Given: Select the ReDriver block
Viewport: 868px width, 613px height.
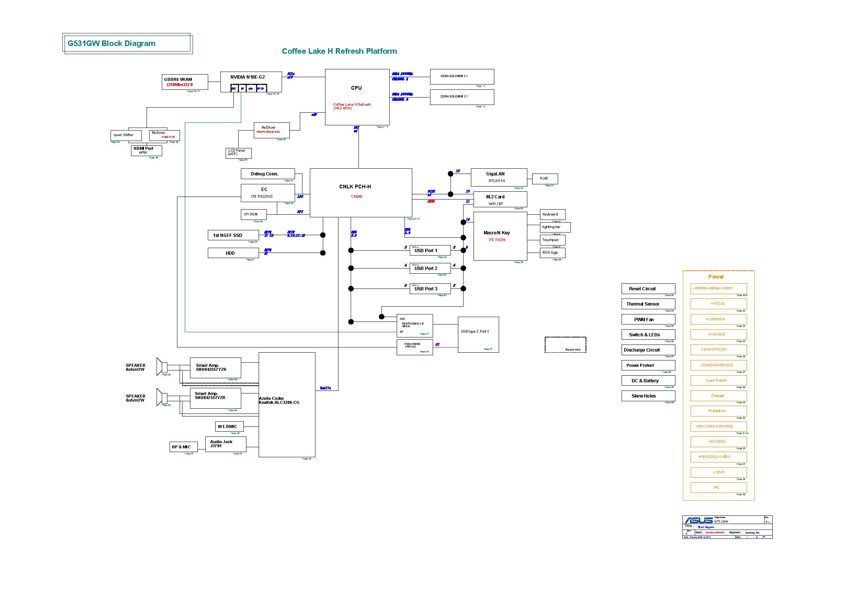Looking at the screenshot, I should tap(272, 130).
